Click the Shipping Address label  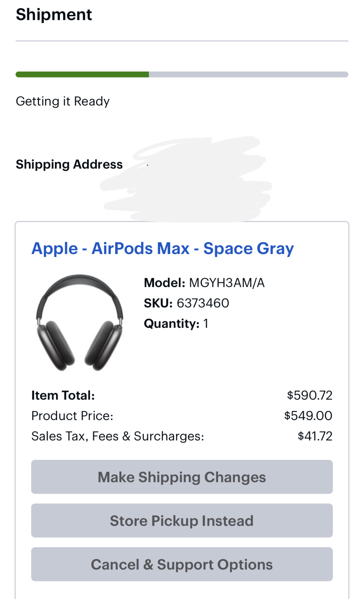click(69, 164)
